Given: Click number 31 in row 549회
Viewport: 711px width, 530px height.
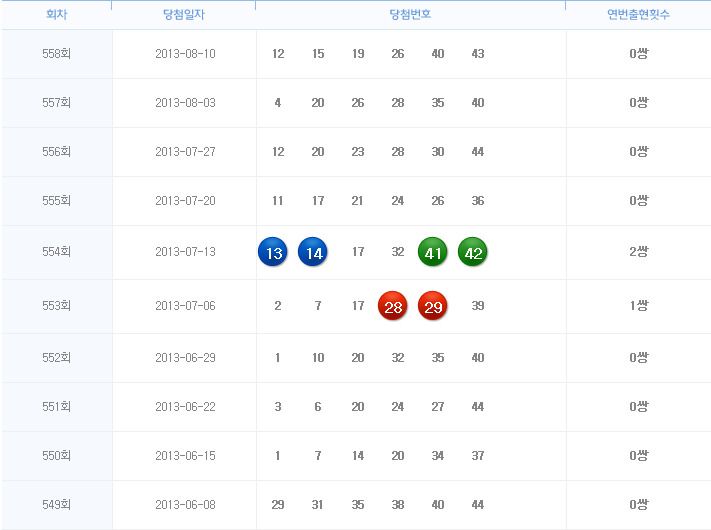Looking at the screenshot, I should click(318, 505).
